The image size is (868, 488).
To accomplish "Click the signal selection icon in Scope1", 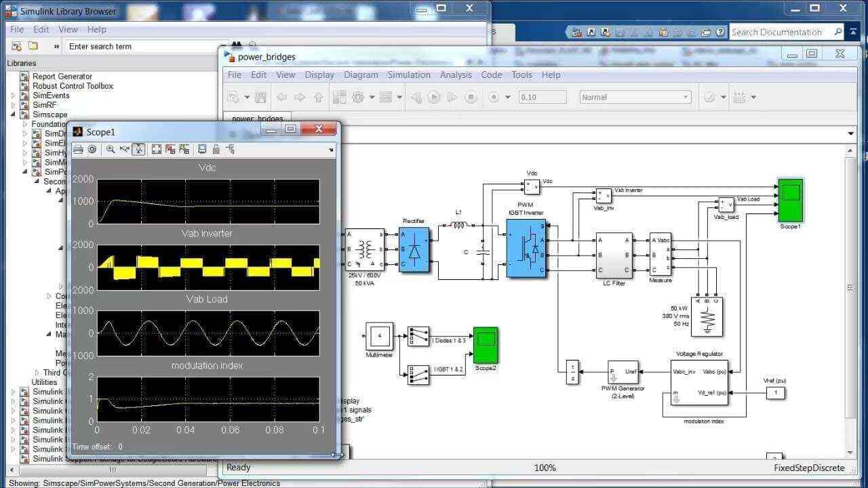I will 230,149.
